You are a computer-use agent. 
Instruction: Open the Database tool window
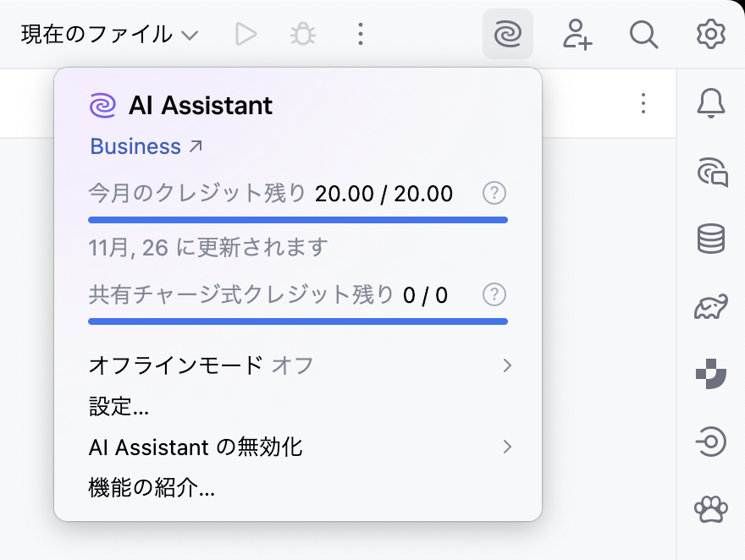(x=711, y=239)
